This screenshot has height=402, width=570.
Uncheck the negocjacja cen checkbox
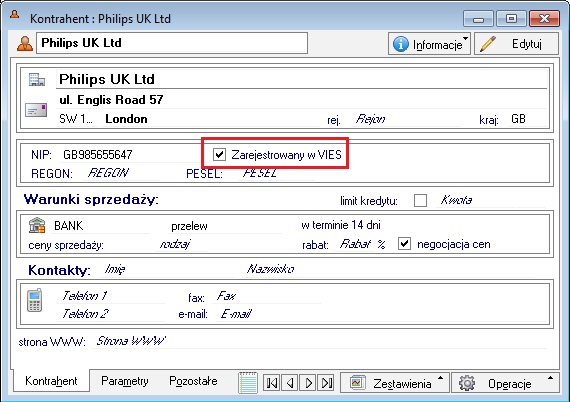[404, 244]
